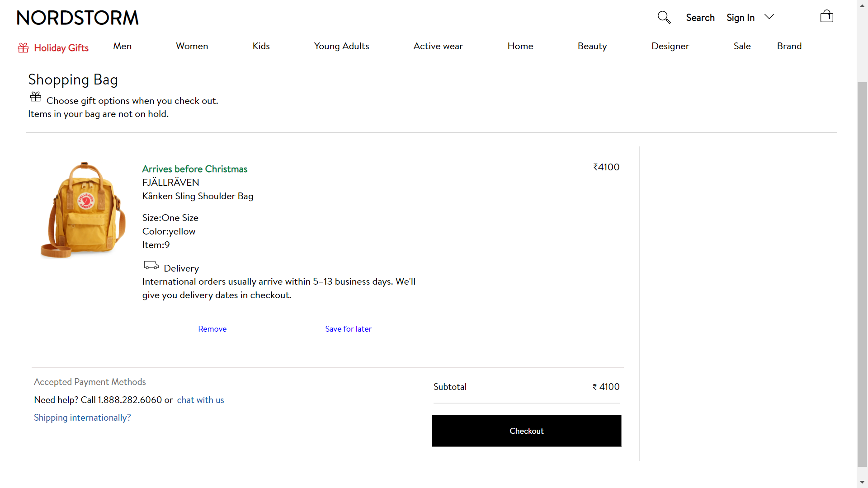This screenshot has height=488, width=868.
Task: Open the search magnifier icon
Action: pos(664,17)
